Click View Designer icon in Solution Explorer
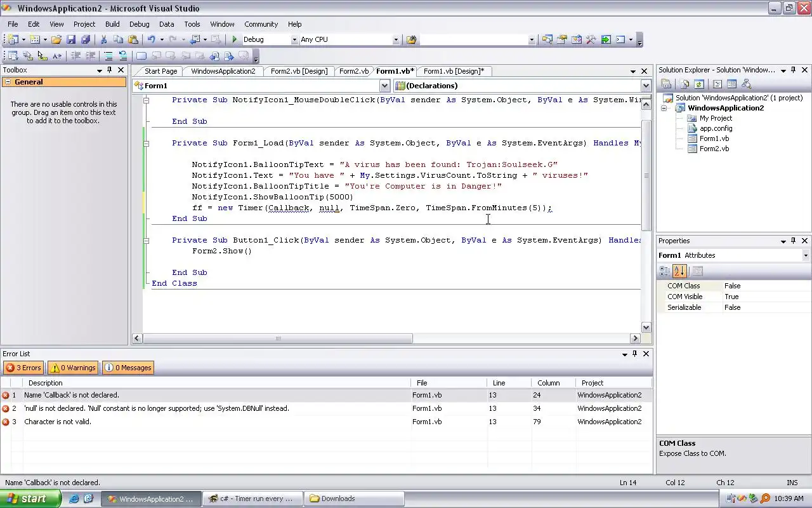 click(731, 84)
